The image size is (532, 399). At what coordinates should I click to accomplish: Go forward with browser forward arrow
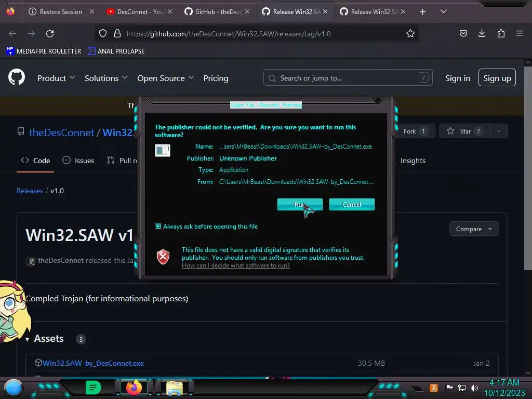(31, 34)
